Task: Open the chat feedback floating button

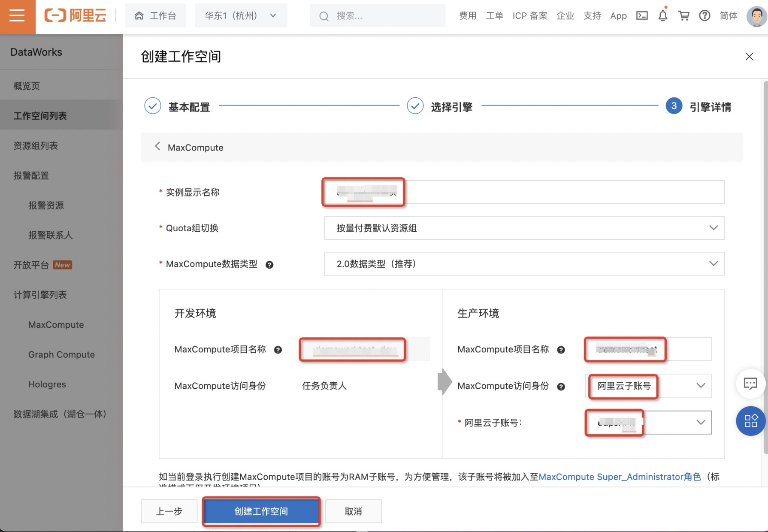Action: coord(750,384)
